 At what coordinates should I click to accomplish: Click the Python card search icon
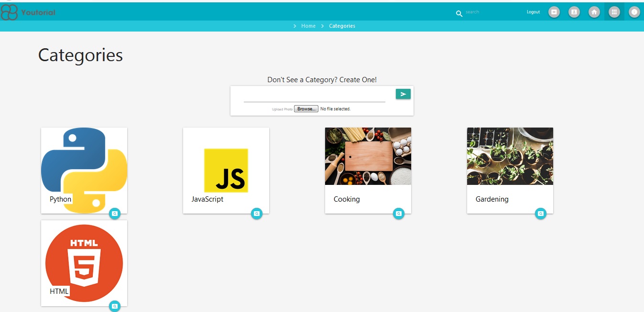click(x=114, y=214)
